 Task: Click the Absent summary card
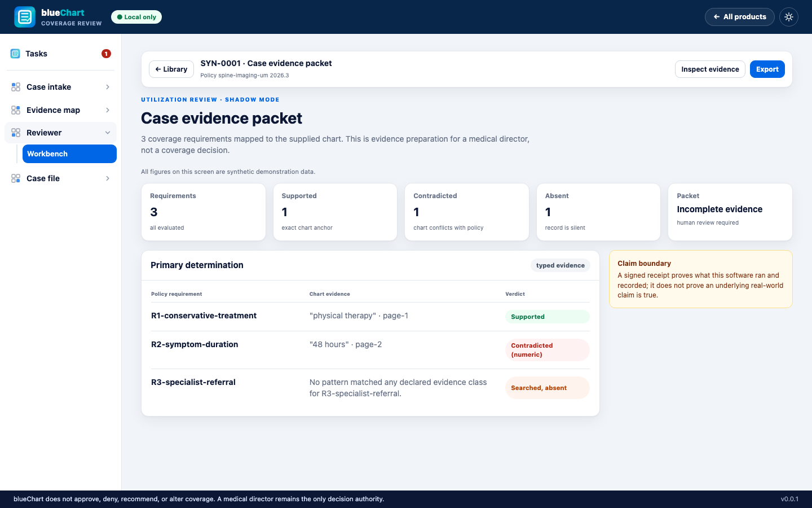598,212
